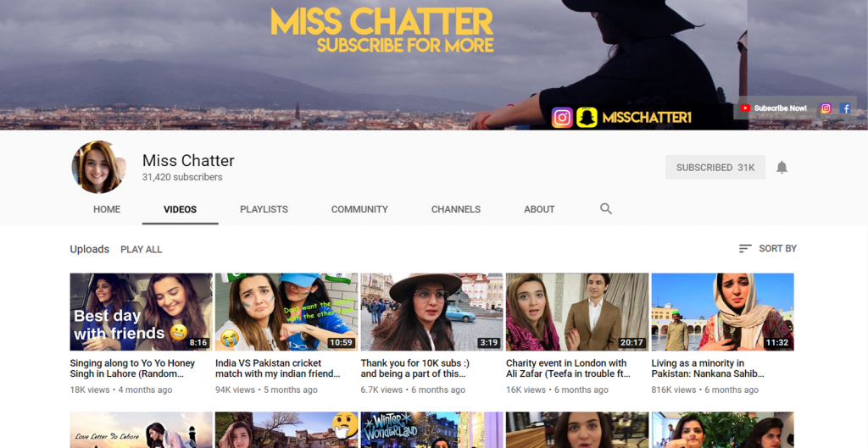The image size is (868, 448).
Task: Open the Uploads section link
Action: [x=90, y=250]
